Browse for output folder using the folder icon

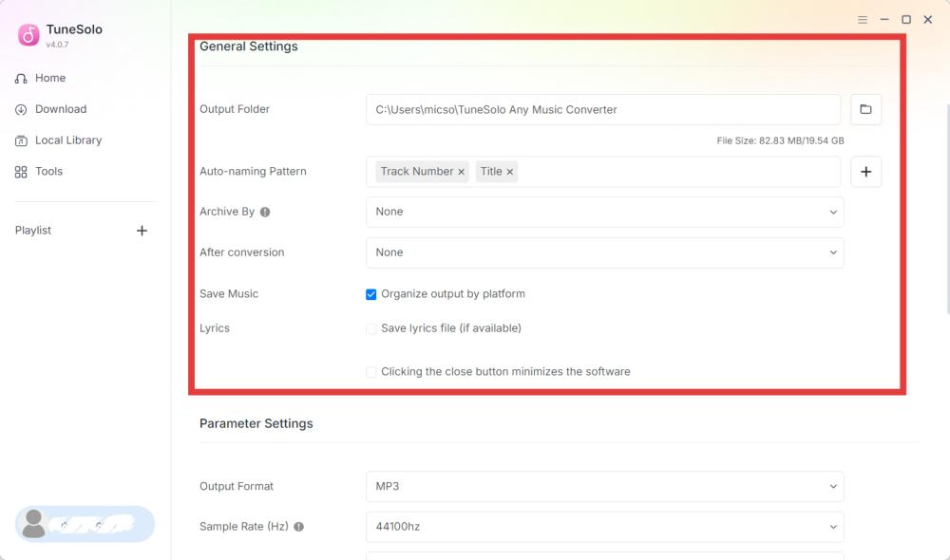coord(865,109)
